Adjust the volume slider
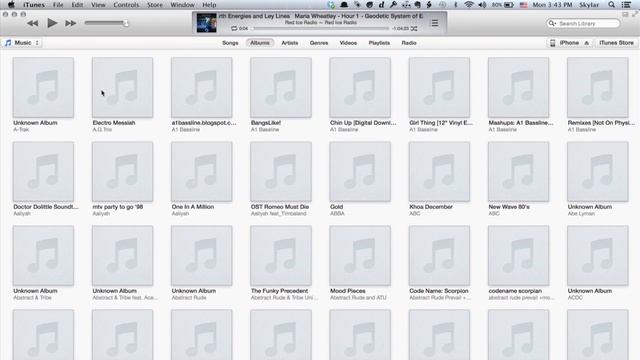The width and height of the screenshot is (640, 360). coord(107,23)
